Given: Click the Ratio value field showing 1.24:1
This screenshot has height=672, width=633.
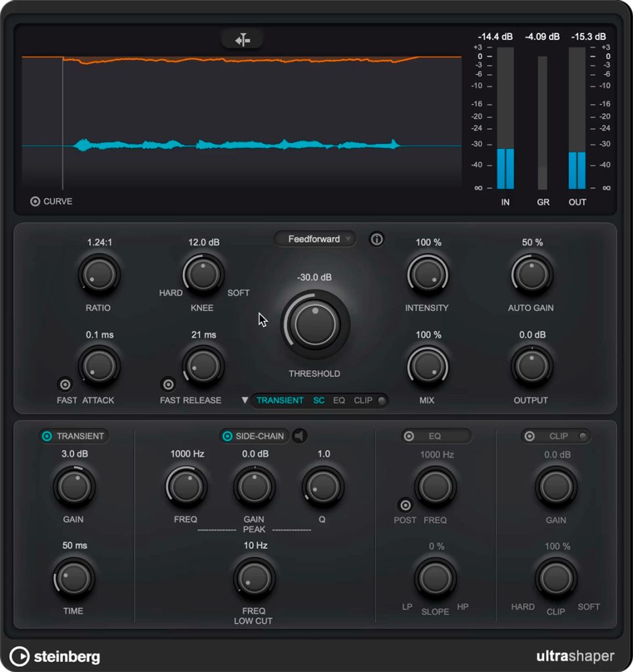Looking at the screenshot, I should pos(98,242).
